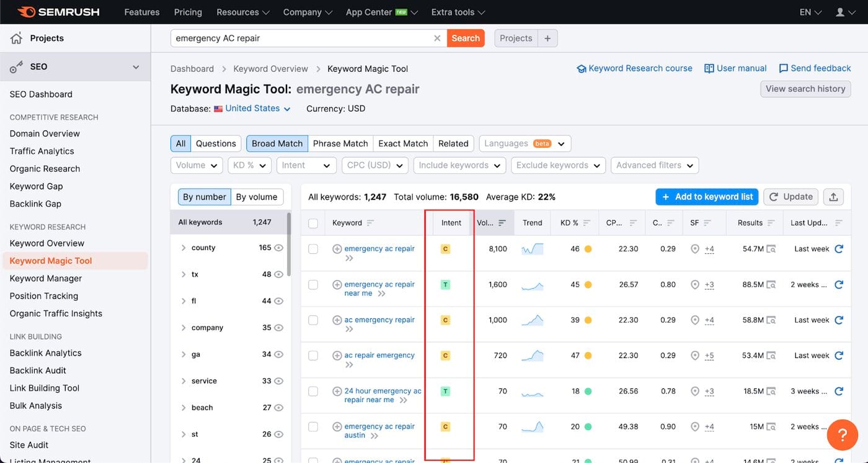Open the CPC (USD) filter dropdown
Viewport: 868px width, 463px height.
(x=375, y=165)
